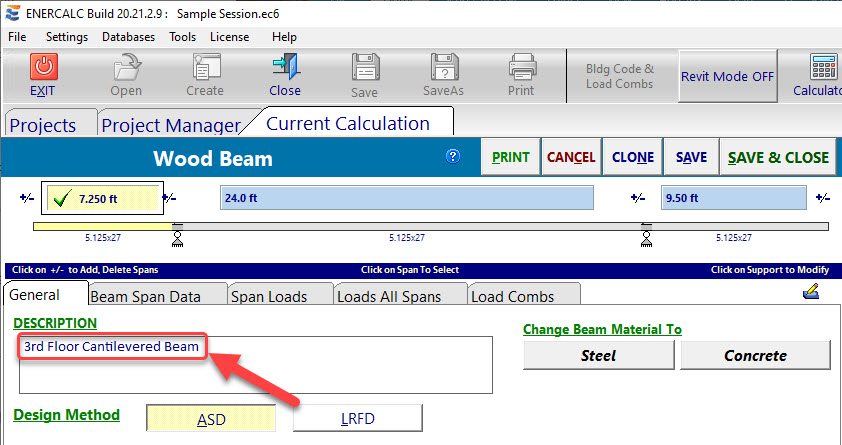This screenshot has width=842, height=445.
Task: Click the blue help question mark icon
Action: pyautogui.click(x=453, y=156)
